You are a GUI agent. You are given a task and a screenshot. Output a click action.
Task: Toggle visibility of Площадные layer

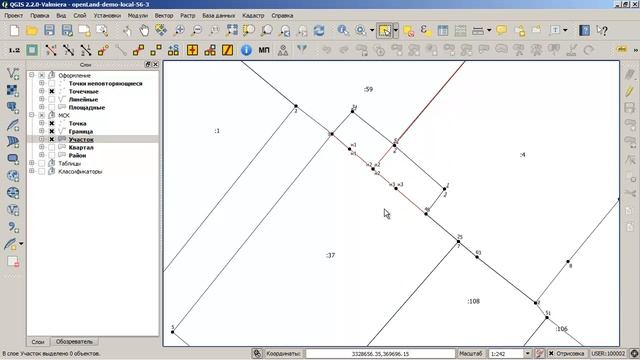[52, 107]
